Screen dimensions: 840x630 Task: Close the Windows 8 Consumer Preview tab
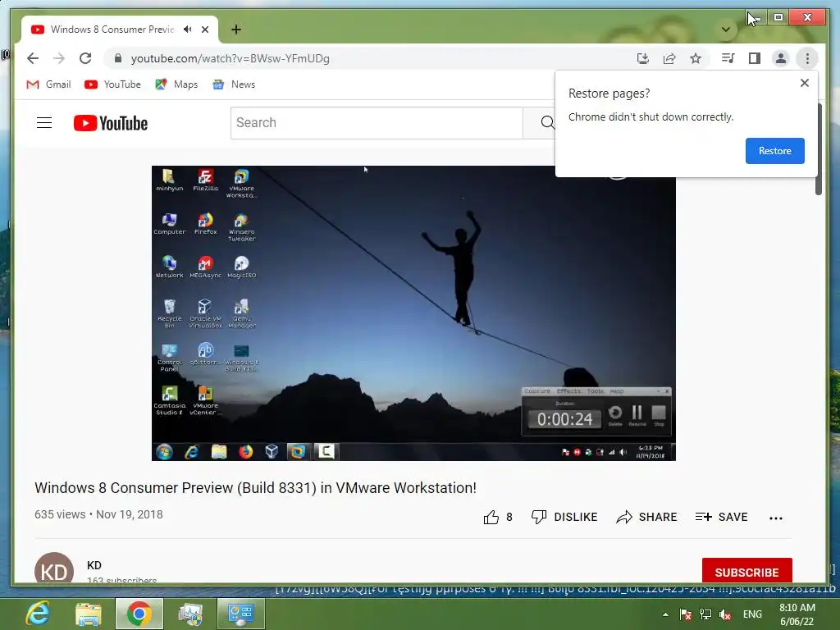pos(205,30)
